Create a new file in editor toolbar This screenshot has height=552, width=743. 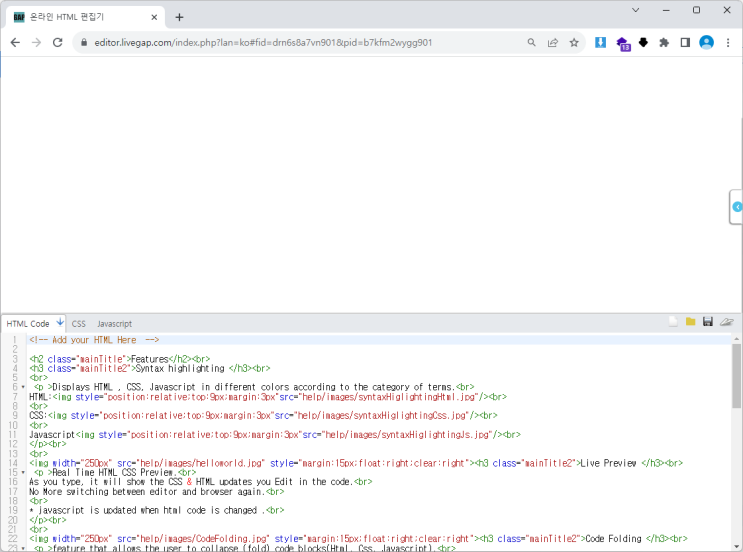point(673,322)
